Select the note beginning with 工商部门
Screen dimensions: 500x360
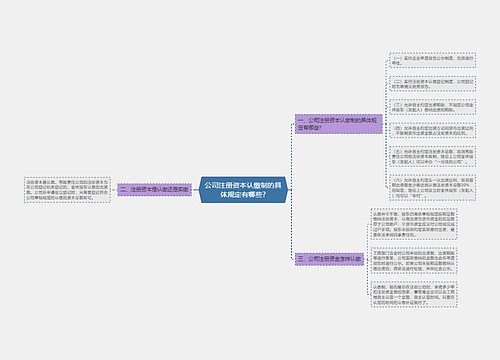(x=414, y=260)
